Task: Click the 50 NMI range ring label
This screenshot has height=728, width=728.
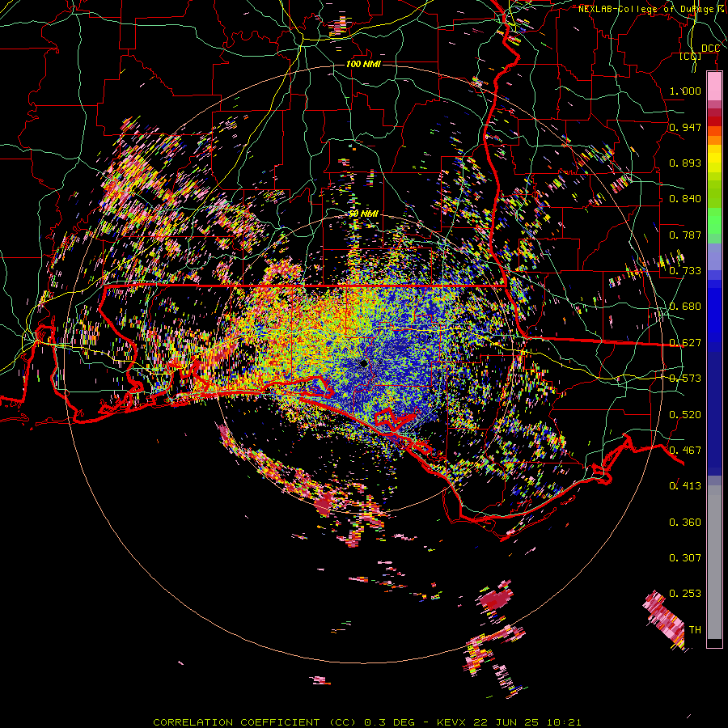Action: coord(363,214)
